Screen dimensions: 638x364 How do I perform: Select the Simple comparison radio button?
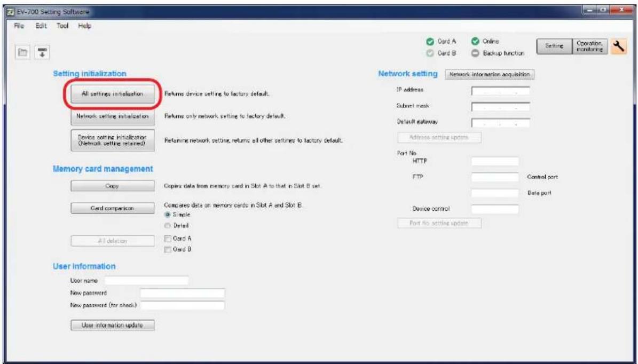click(167, 215)
